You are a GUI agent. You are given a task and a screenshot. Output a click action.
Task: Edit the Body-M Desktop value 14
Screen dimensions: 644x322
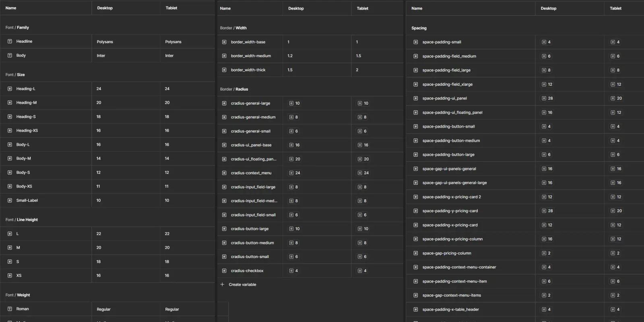coord(99,159)
